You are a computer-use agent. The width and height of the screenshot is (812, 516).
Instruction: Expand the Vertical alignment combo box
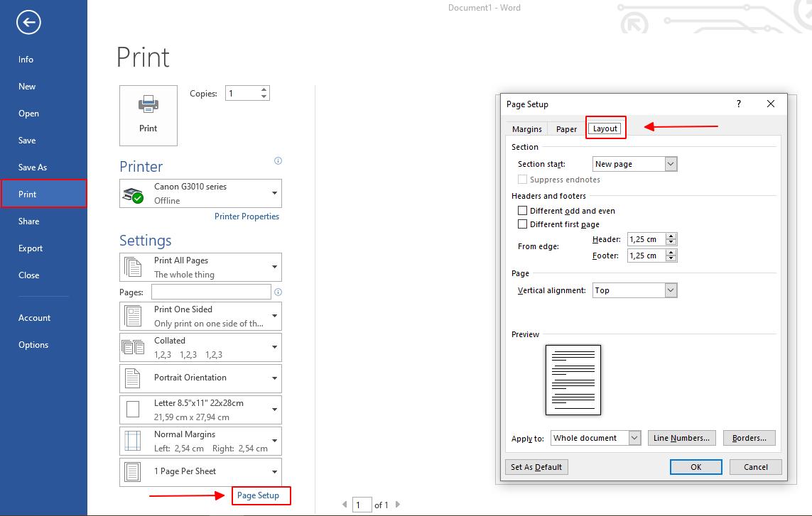pyautogui.click(x=671, y=290)
